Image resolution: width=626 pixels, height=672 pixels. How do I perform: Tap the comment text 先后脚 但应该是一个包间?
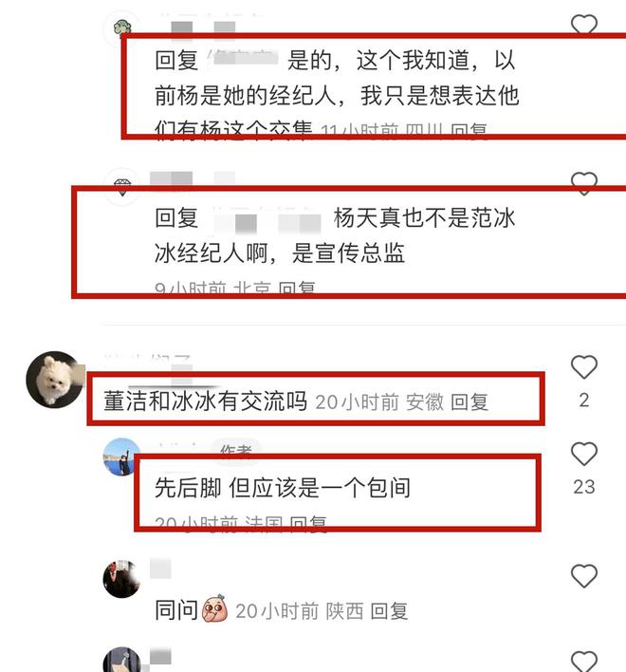(x=283, y=488)
